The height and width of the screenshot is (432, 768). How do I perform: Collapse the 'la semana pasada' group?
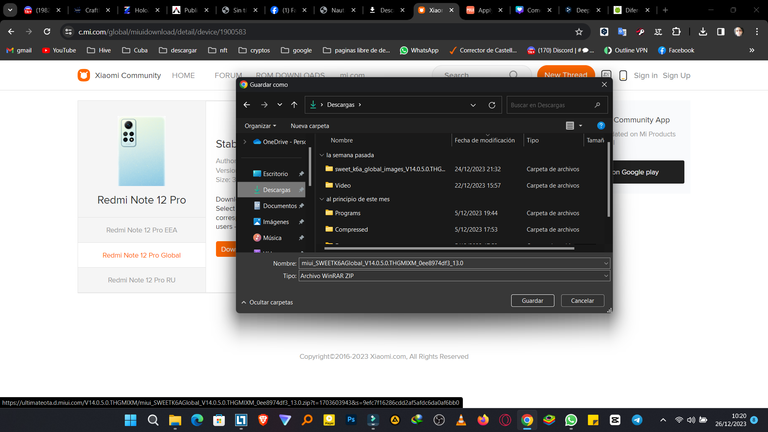pyautogui.click(x=322, y=155)
